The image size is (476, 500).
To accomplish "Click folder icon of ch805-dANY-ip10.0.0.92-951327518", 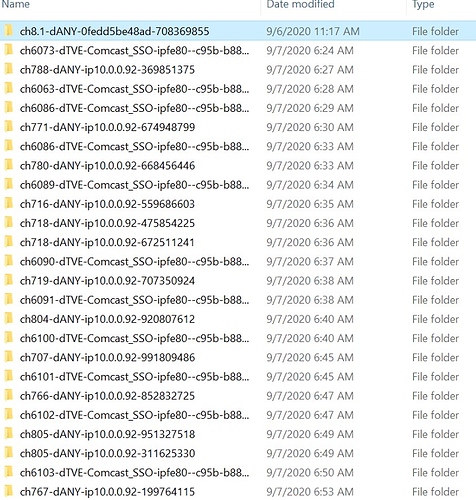I will pyautogui.click(x=8, y=434).
